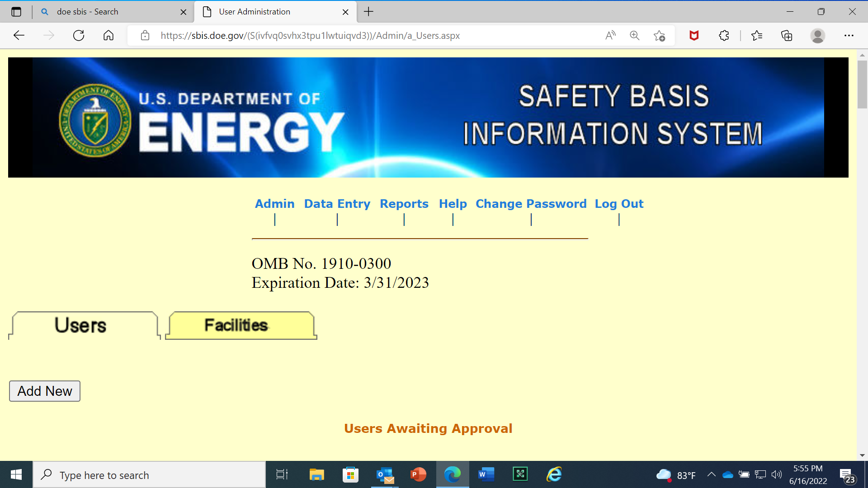Open Excel from the Windows taskbar

coord(520,474)
